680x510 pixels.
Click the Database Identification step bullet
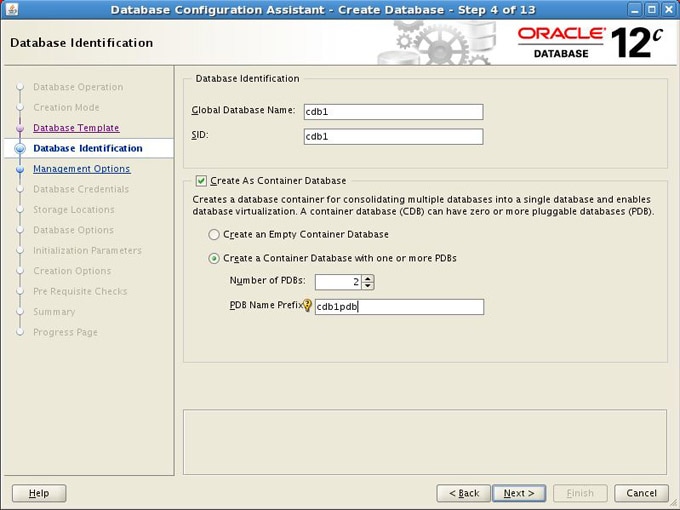tap(20, 149)
